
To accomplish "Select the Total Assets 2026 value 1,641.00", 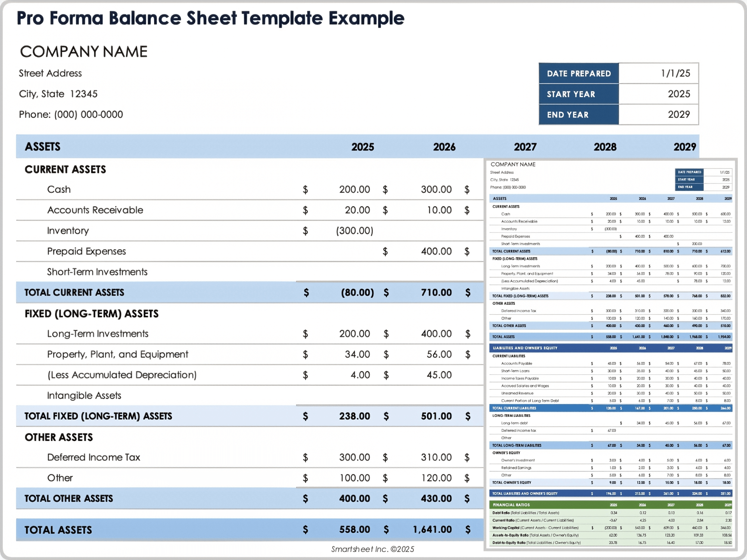I will coord(432,529).
